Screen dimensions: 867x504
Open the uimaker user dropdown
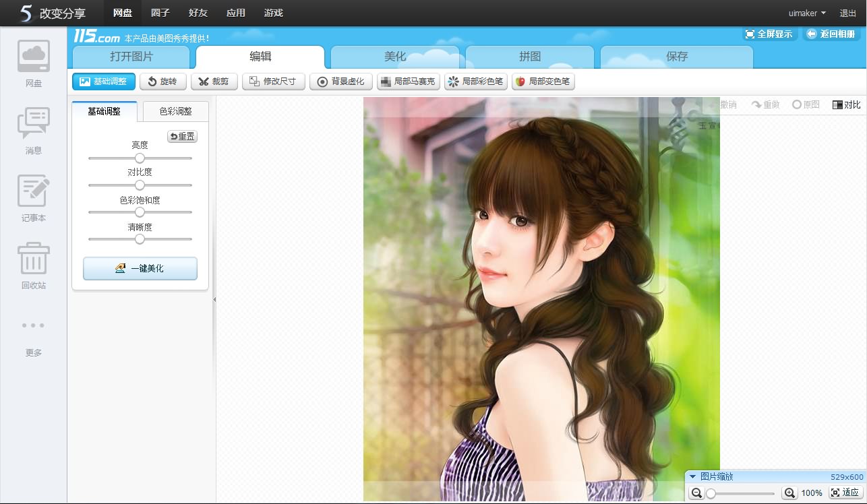(807, 13)
